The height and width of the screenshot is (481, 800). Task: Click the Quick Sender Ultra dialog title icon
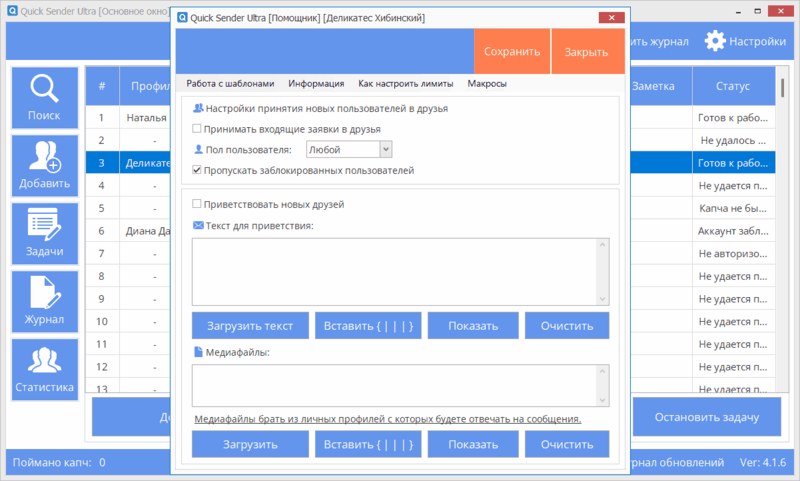(x=184, y=18)
